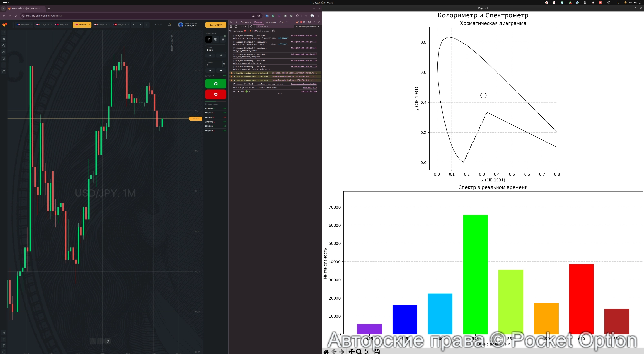The height and width of the screenshot is (354, 644).
Task: Open the log levels dropdown (Уровни по умолчанию)
Action: coord(307,26)
